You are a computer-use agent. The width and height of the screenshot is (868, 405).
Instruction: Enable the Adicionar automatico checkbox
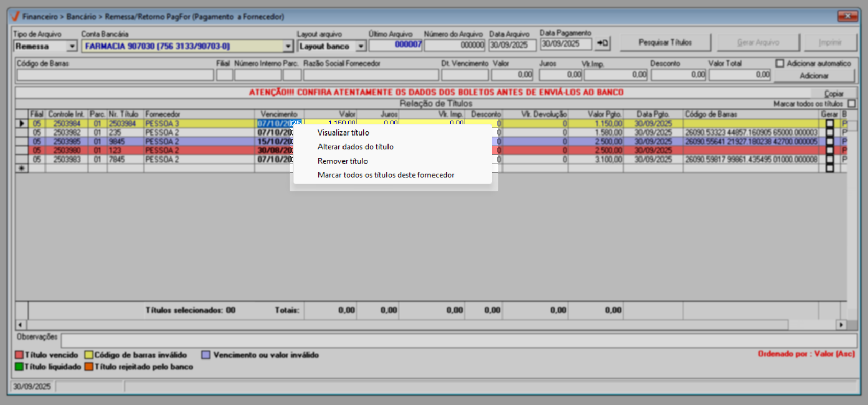point(780,63)
